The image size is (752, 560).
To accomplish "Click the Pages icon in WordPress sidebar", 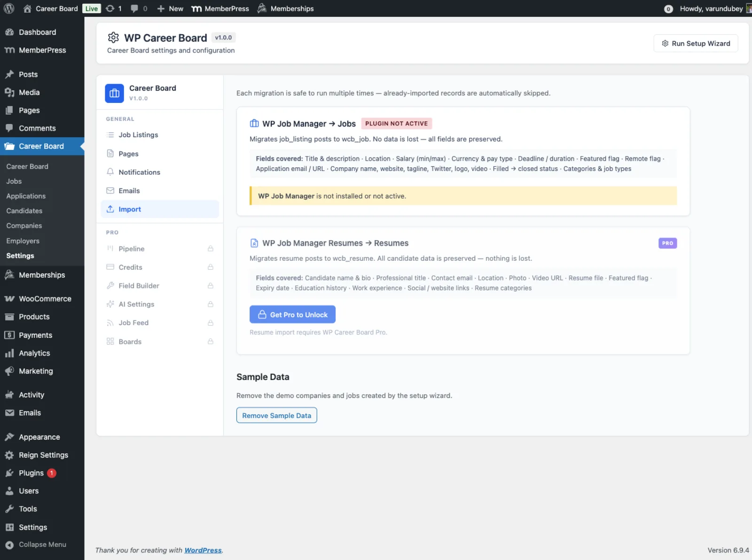I will click(9, 110).
